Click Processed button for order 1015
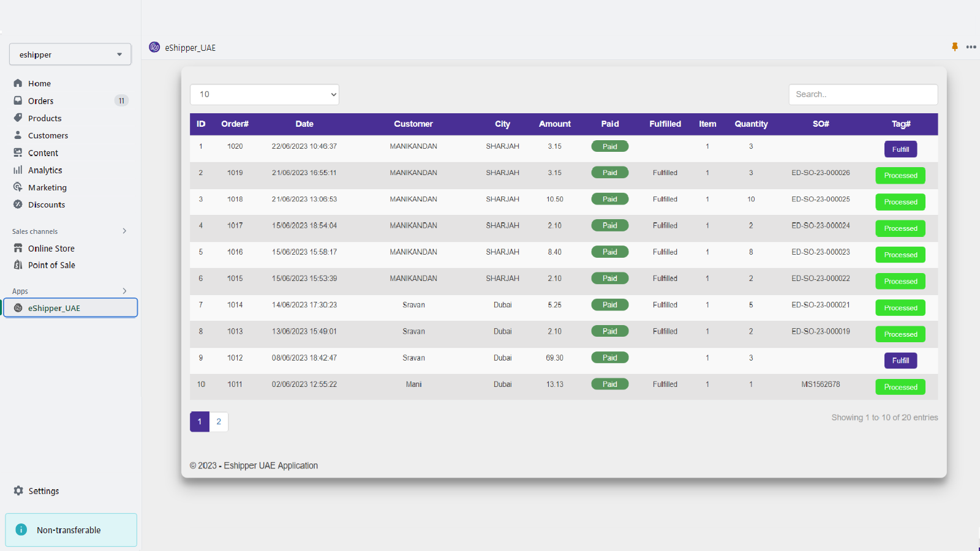 click(x=900, y=281)
